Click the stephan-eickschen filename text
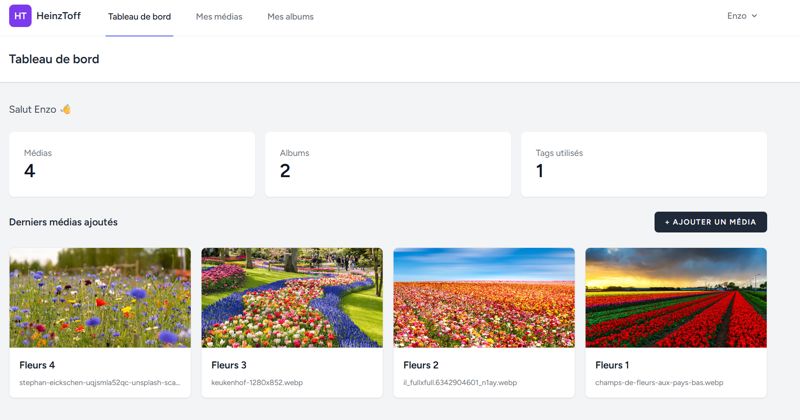The image size is (800, 420). tap(99, 382)
